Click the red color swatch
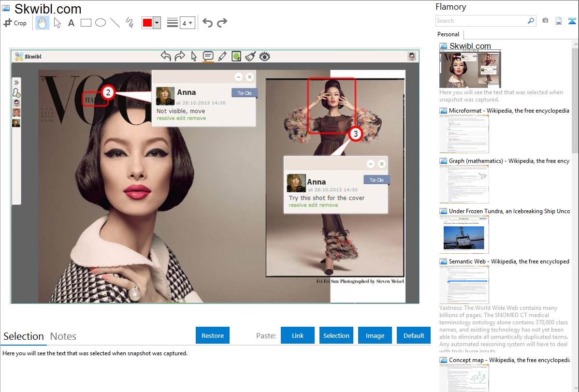579x392 pixels. tap(147, 23)
